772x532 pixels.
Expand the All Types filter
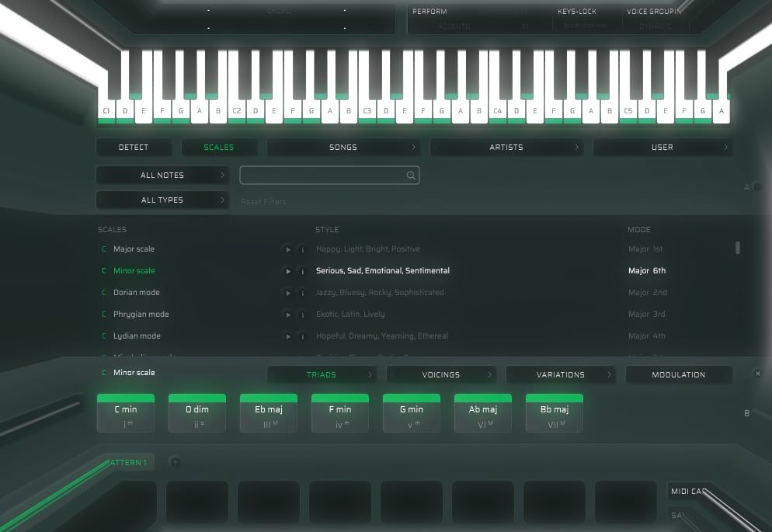162,200
